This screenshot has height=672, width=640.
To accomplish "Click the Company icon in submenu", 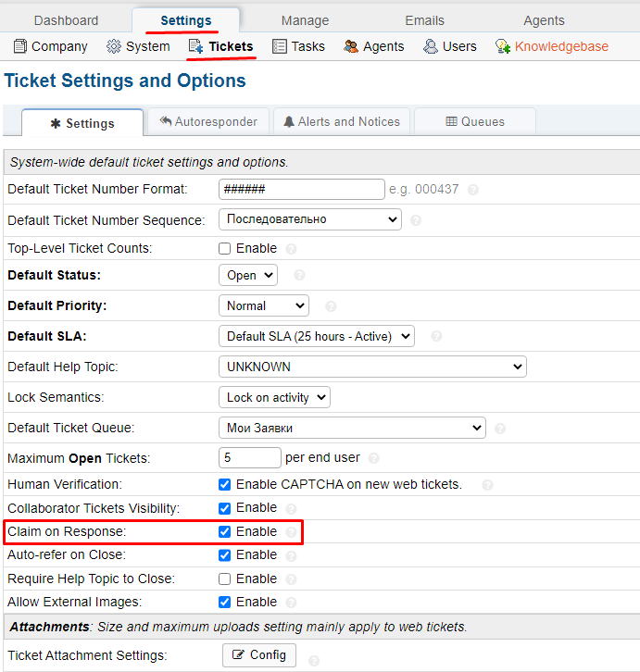I will tap(19, 46).
